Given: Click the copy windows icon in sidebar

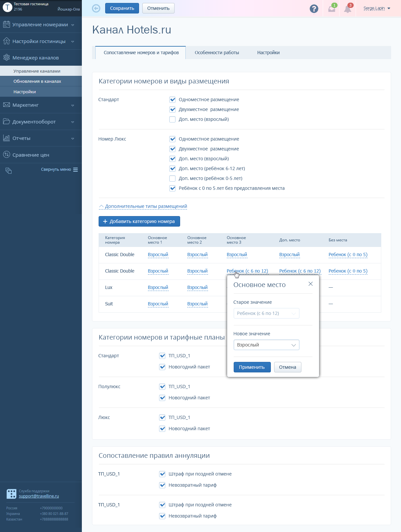Looking at the screenshot, I should click(9, 170).
